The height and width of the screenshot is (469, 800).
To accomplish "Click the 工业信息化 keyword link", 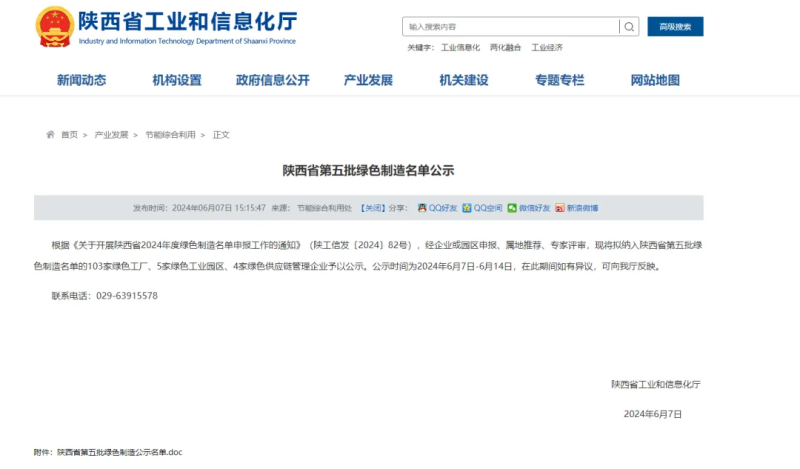I will click(x=460, y=47).
